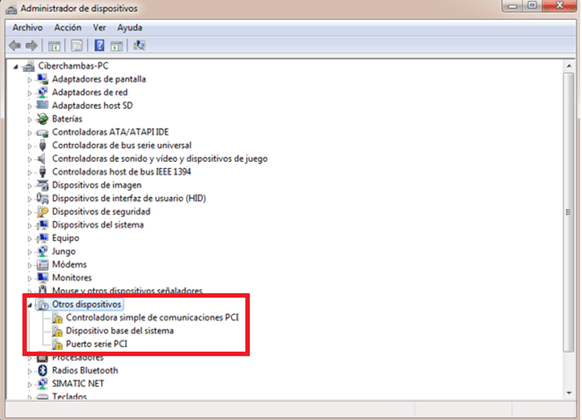This screenshot has width=582, height=420.
Task: Open the blue Help question-mark icon
Action: [99, 45]
